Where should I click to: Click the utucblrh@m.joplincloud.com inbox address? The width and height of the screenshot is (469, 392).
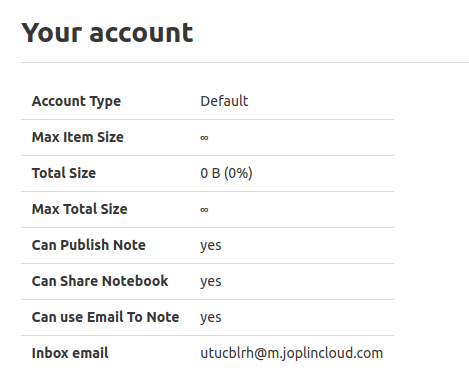point(292,353)
